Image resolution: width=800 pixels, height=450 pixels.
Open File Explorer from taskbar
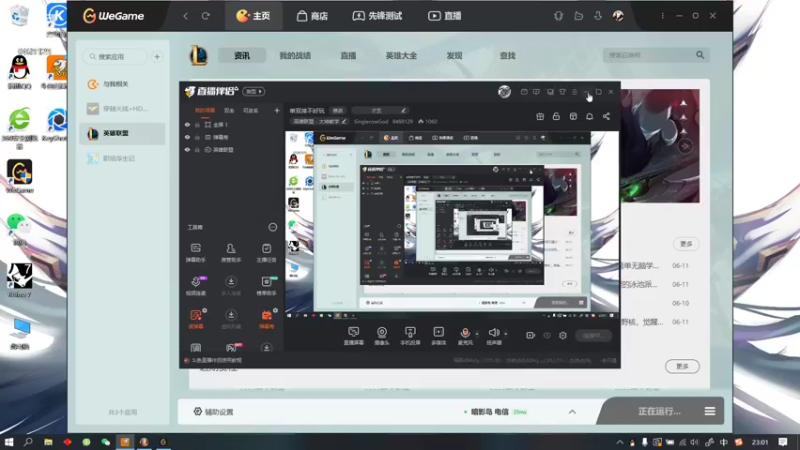pos(48,442)
